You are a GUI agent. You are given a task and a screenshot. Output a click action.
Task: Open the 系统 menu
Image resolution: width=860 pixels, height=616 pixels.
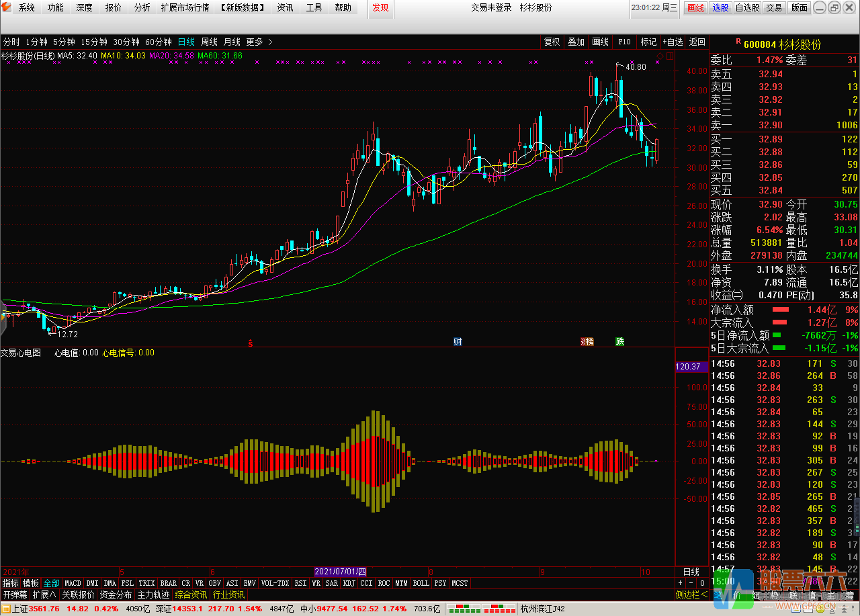[x=26, y=8]
